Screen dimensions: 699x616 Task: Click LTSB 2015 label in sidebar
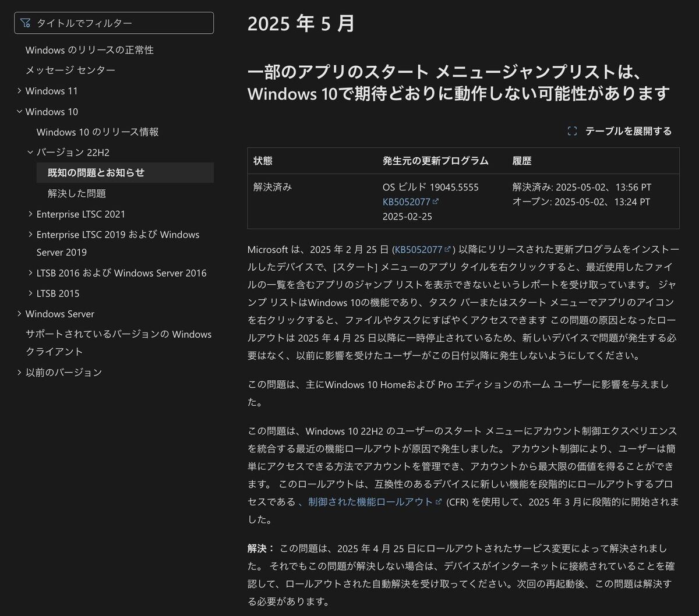[58, 293]
